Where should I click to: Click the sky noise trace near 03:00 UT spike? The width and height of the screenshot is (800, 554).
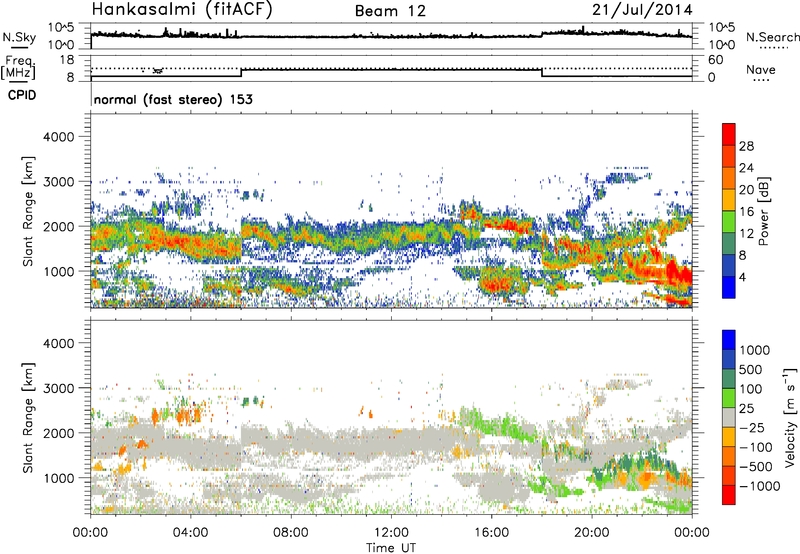[165, 31]
